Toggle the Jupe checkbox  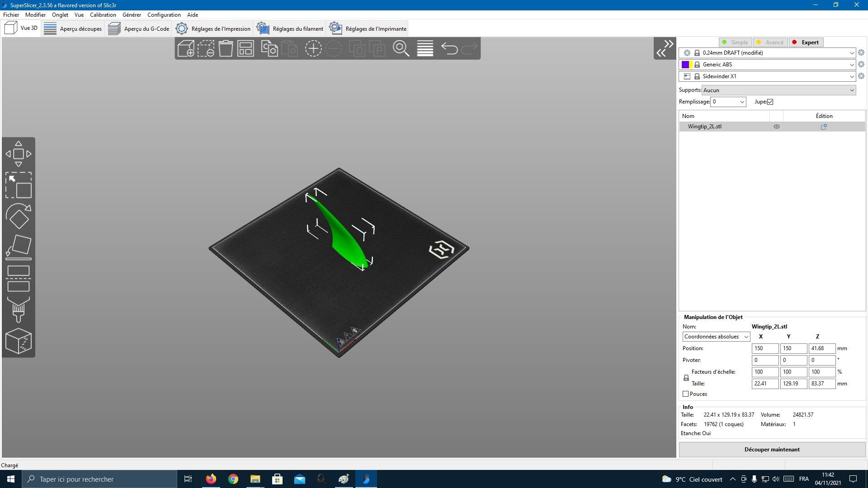coord(770,102)
